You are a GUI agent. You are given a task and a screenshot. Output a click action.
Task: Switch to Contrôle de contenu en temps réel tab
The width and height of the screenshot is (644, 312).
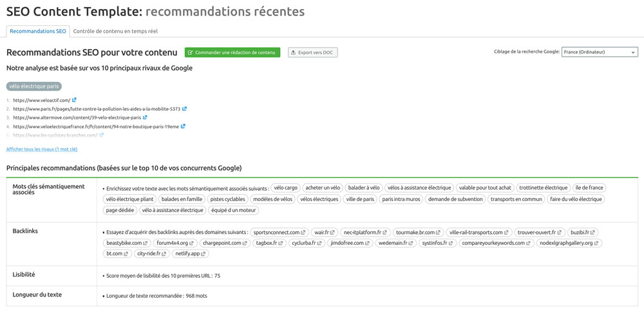pos(115,31)
